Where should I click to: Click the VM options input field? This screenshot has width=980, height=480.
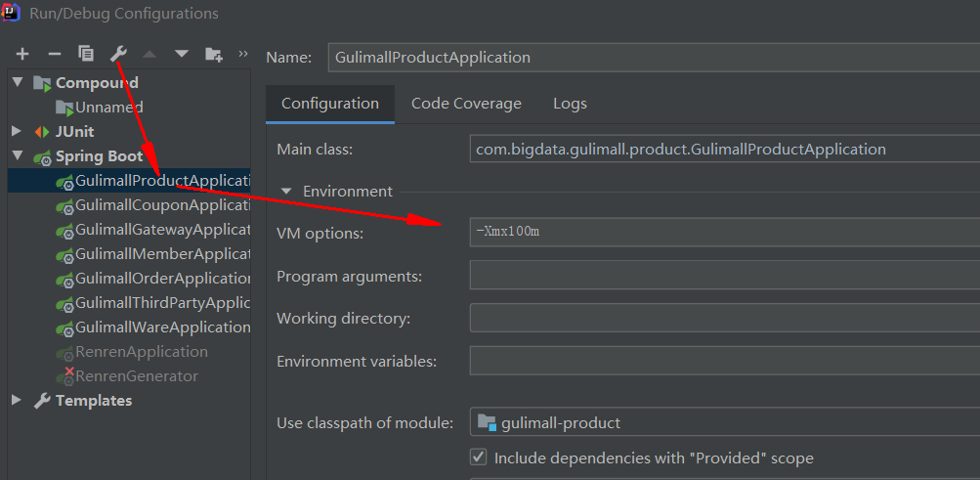click(725, 233)
